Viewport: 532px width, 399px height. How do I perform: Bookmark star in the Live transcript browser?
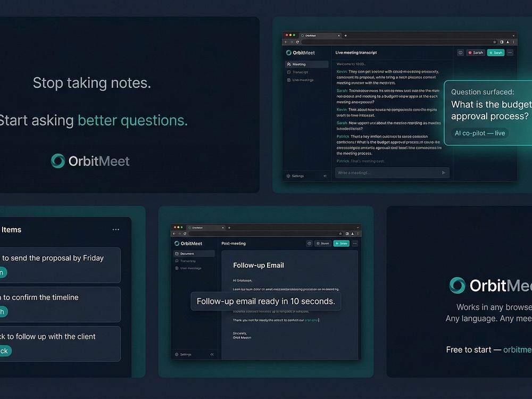click(x=494, y=42)
